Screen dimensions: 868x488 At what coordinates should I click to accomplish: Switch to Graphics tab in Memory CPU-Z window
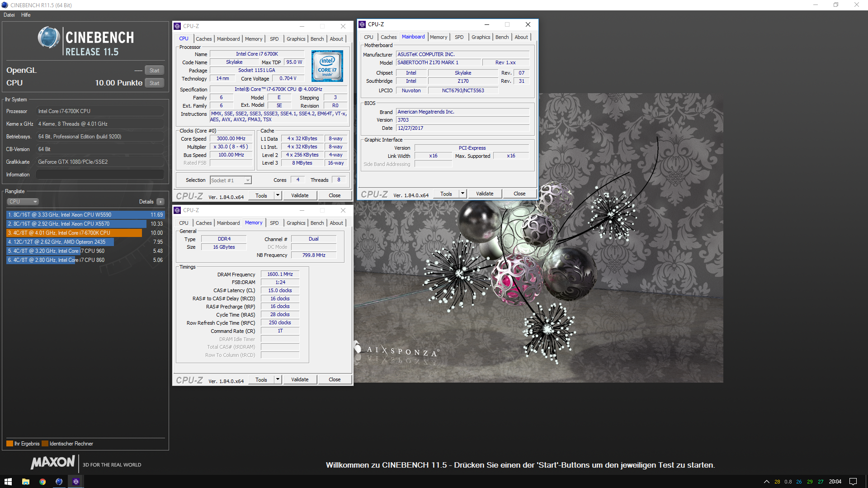coord(296,223)
